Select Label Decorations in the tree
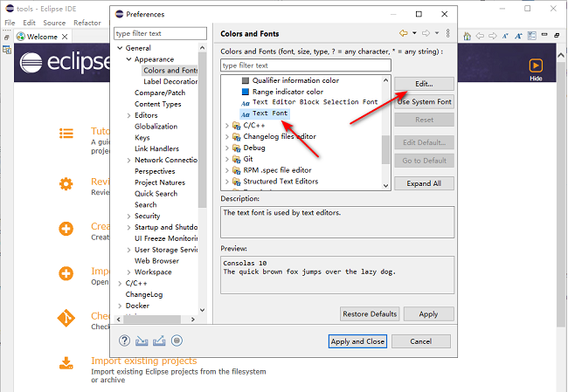The image size is (568, 392). 170,81
